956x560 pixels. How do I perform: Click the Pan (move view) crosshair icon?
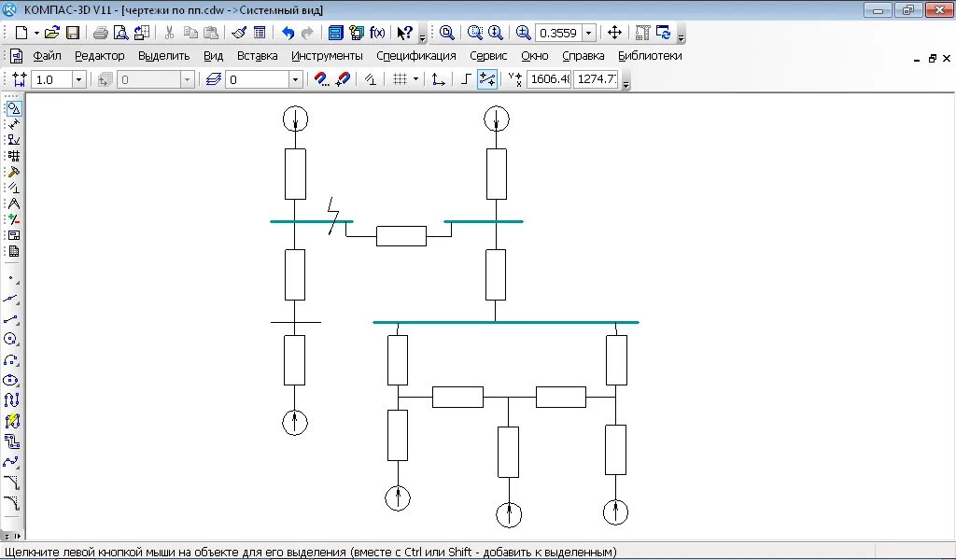[x=614, y=33]
